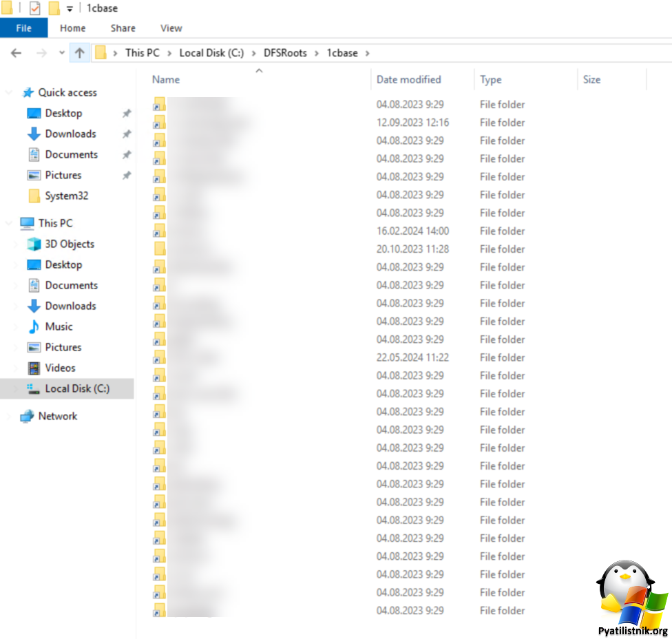Viewport: 672px width, 639px height.
Task: Select folder icon dated 22.05.2024 11:22
Action: point(160,357)
